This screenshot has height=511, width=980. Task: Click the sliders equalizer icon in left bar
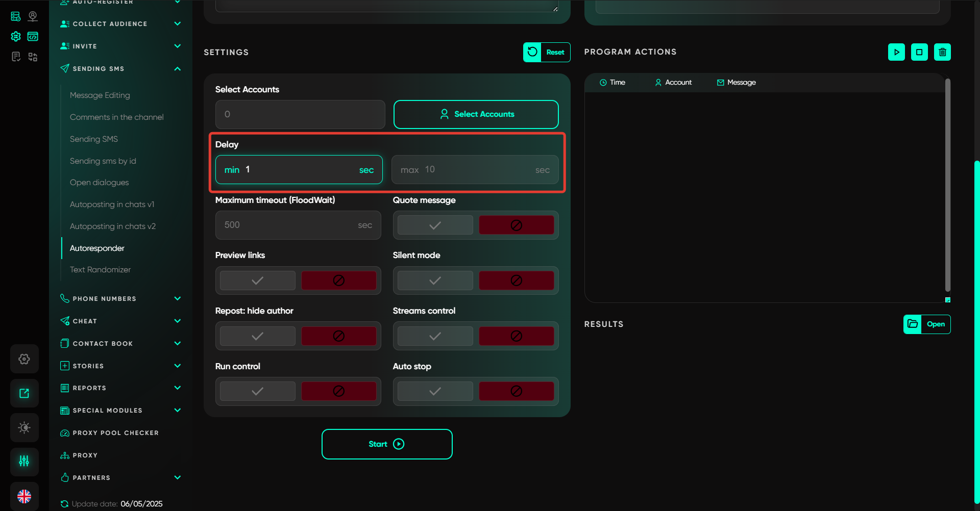coord(24,462)
